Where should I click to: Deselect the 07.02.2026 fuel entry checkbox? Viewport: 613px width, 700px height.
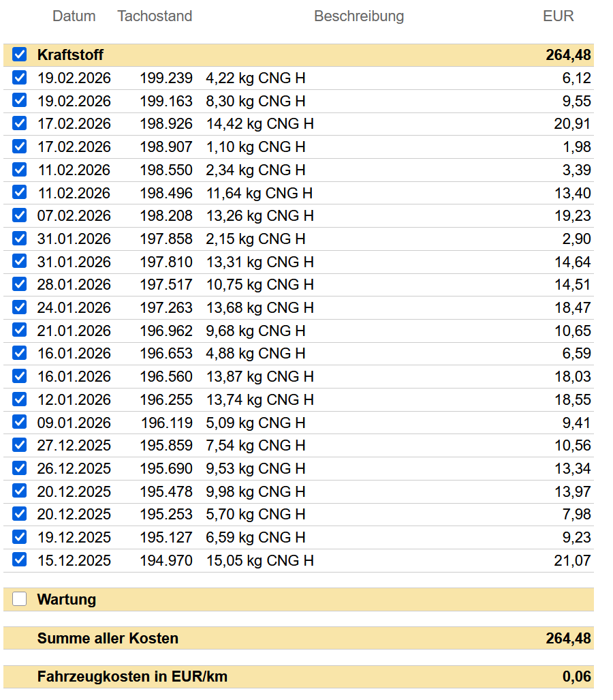19,215
